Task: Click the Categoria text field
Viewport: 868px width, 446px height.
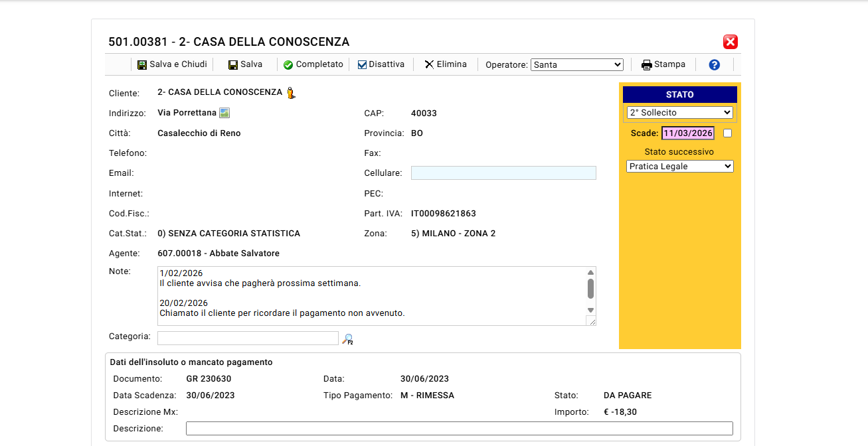Action: (x=247, y=337)
